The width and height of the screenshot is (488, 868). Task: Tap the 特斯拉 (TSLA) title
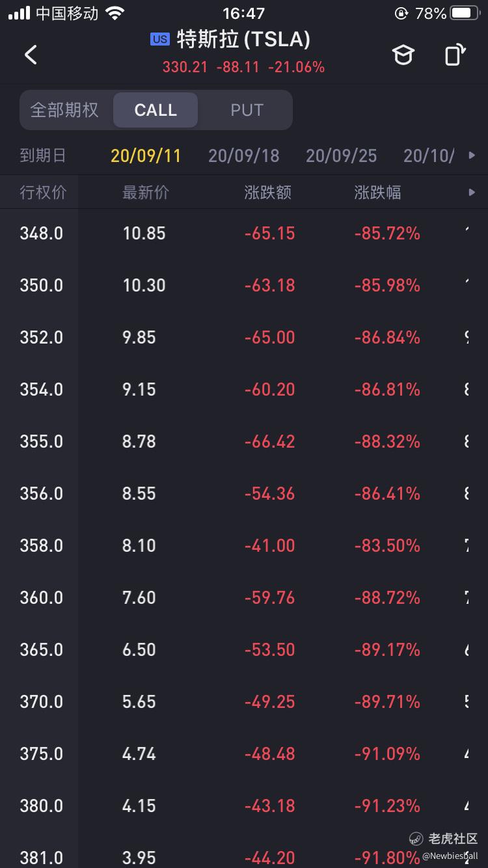point(243,40)
